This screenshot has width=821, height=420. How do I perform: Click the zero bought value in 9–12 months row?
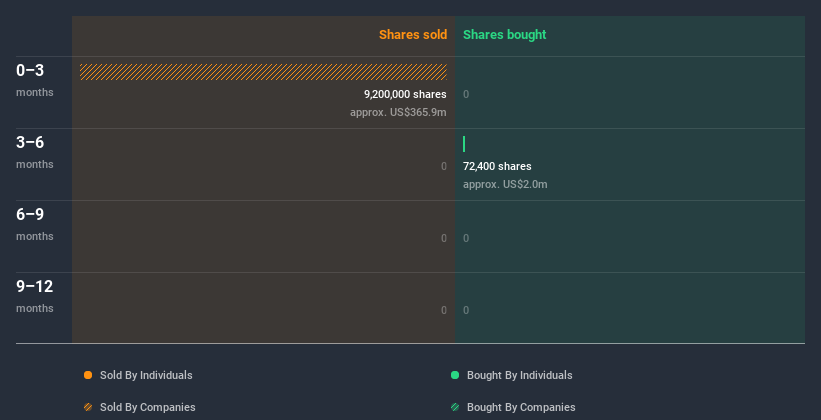click(x=466, y=311)
